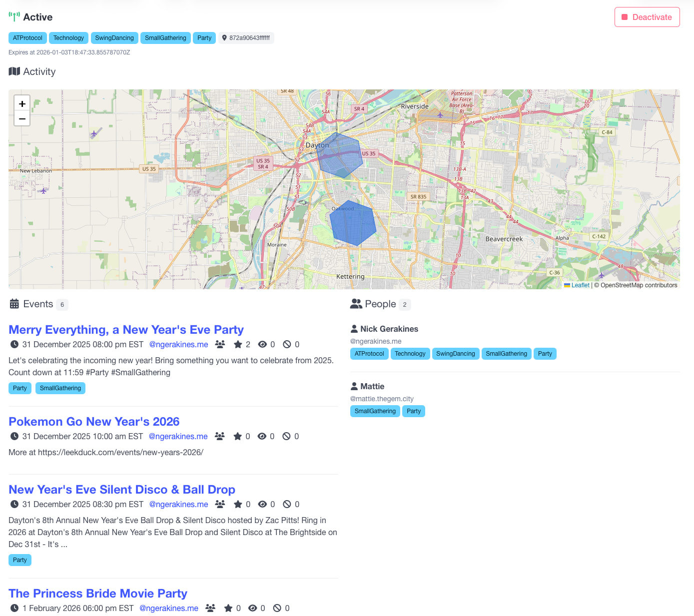Click the star icon on Silent Disco event
The height and width of the screenshot is (616, 694).
[238, 504]
